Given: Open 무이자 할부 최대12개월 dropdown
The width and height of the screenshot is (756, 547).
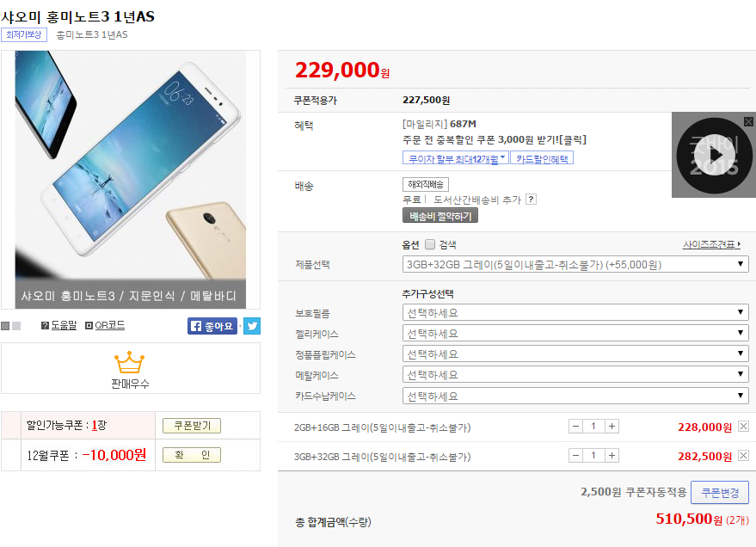Looking at the screenshot, I should click(456, 158).
